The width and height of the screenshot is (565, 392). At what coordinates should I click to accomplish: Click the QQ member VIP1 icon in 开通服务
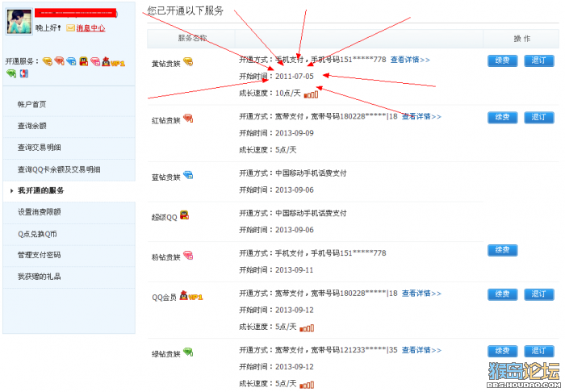(x=113, y=62)
